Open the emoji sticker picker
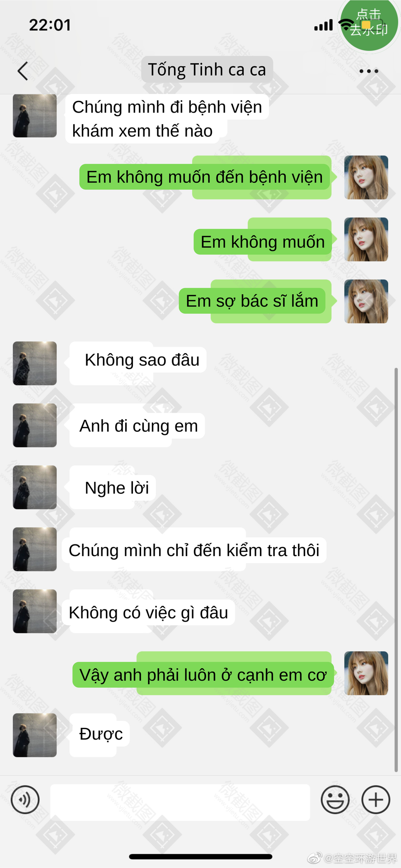Screen dimensions: 401x868 [335, 800]
